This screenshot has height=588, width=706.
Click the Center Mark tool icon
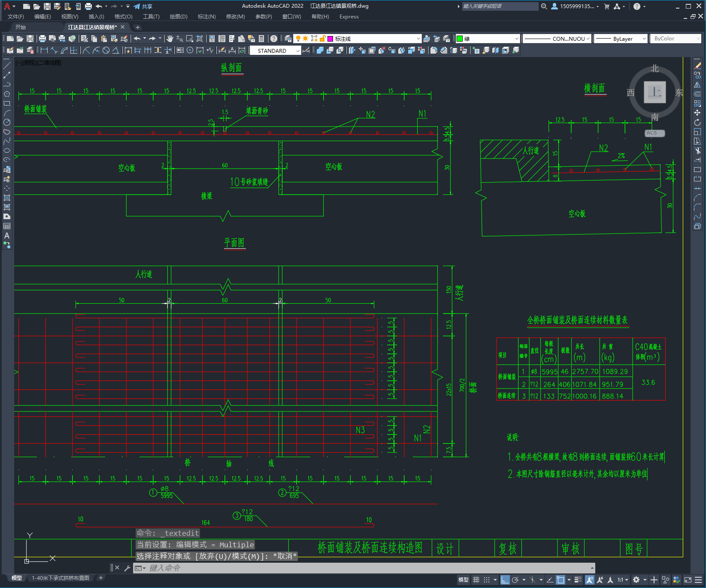click(190, 50)
